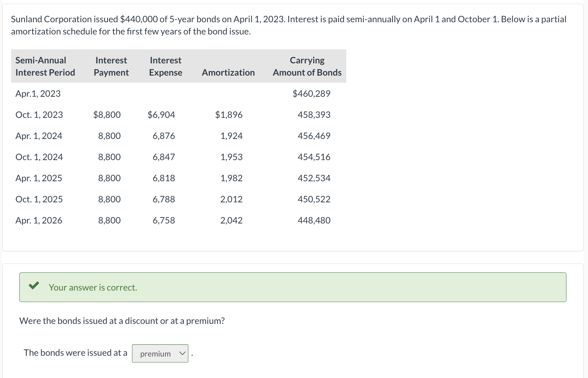Select the Apr. 1, 2025 period cell
Screen dimensions: 588x378
point(39,178)
